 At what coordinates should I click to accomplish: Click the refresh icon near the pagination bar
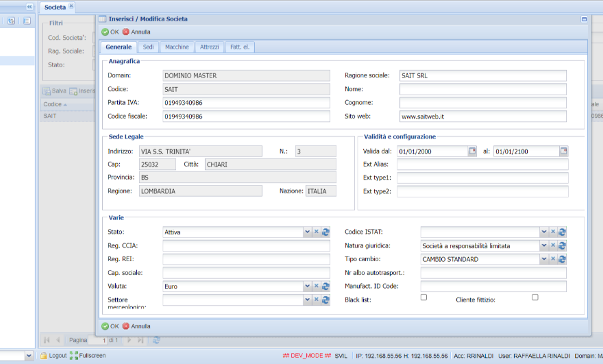click(156, 340)
